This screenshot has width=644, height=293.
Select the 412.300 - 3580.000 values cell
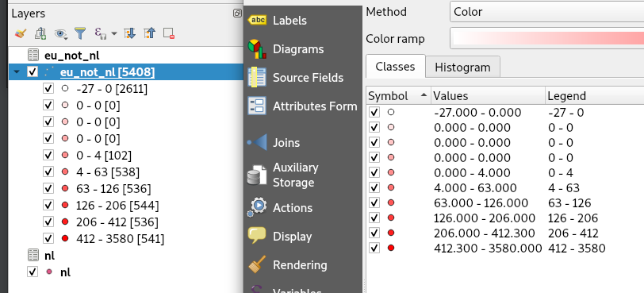tap(488, 248)
